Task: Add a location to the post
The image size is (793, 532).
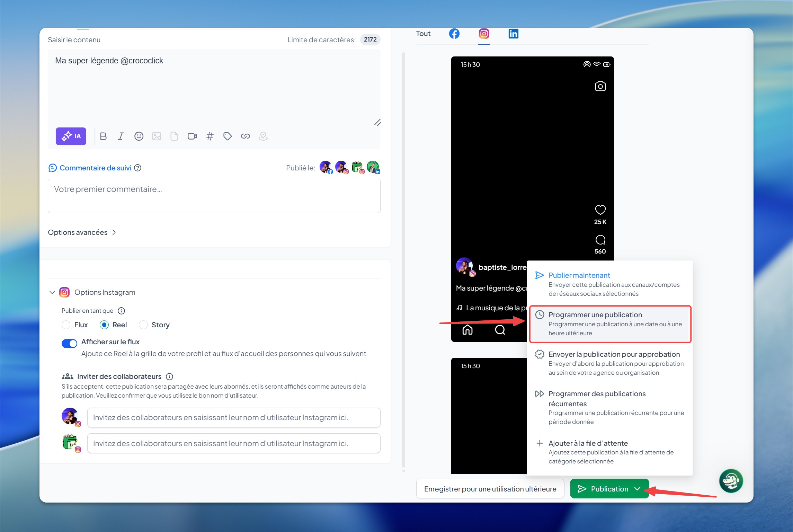Action: [x=263, y=136]
